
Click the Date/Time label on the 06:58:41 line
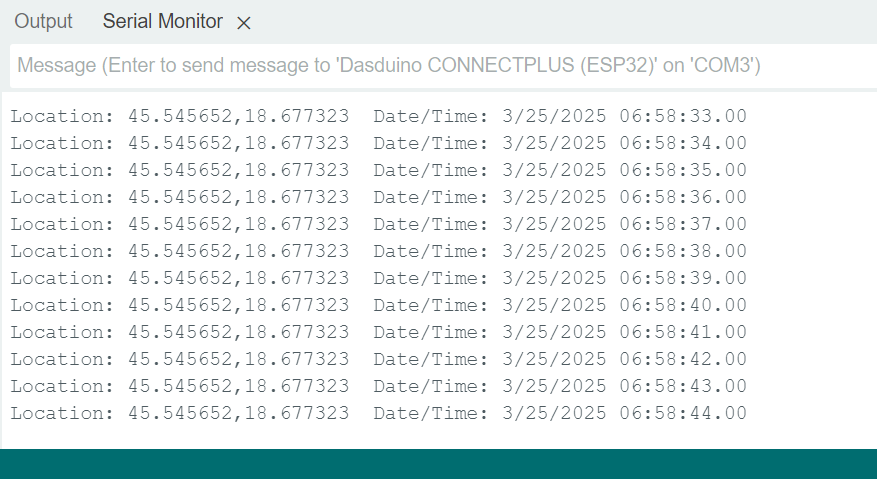click(x=431, y=332)
